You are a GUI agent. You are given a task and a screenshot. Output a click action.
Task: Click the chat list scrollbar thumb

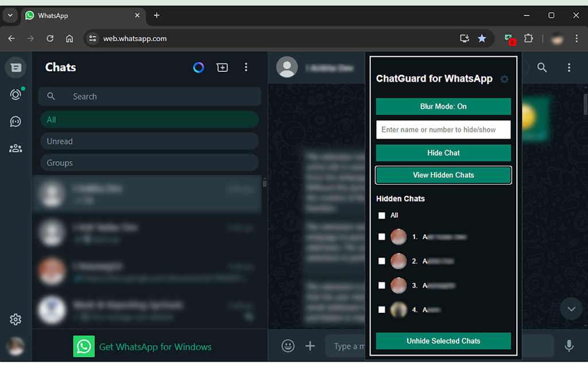pyautogui.click(x=264, y=182)
